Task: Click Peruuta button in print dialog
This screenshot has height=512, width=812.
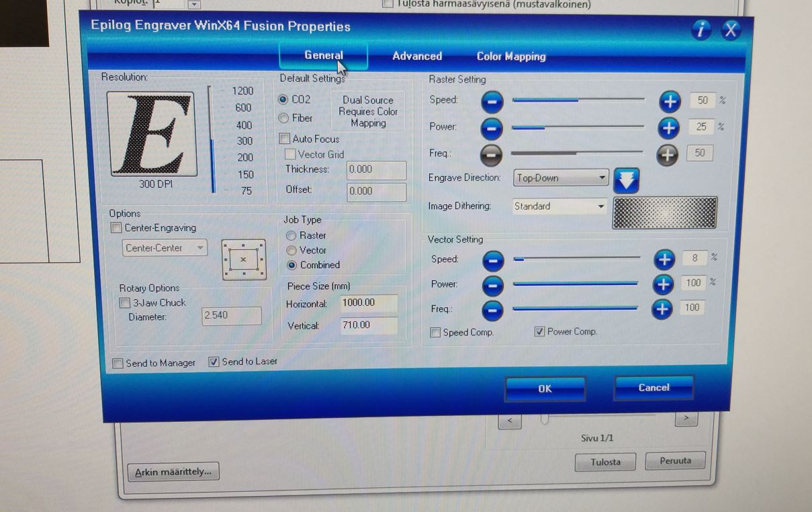Action: click(x=675, y=461)
